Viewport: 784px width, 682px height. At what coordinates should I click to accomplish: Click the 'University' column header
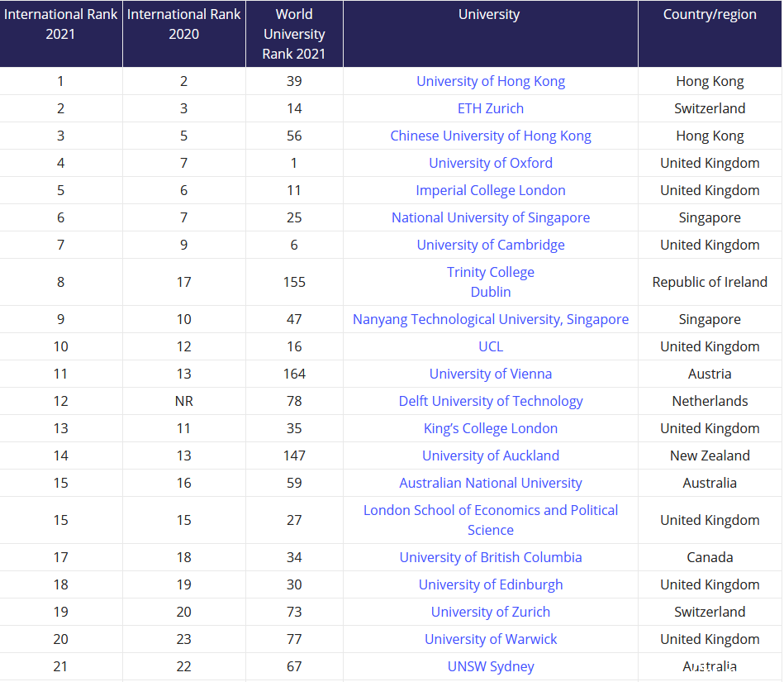(491, 34)
